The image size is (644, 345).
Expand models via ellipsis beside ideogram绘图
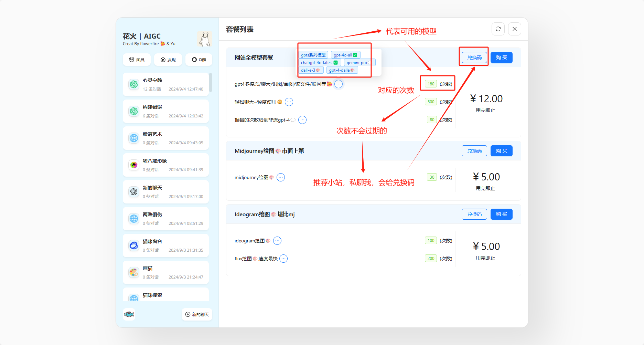tap(277, 241)
